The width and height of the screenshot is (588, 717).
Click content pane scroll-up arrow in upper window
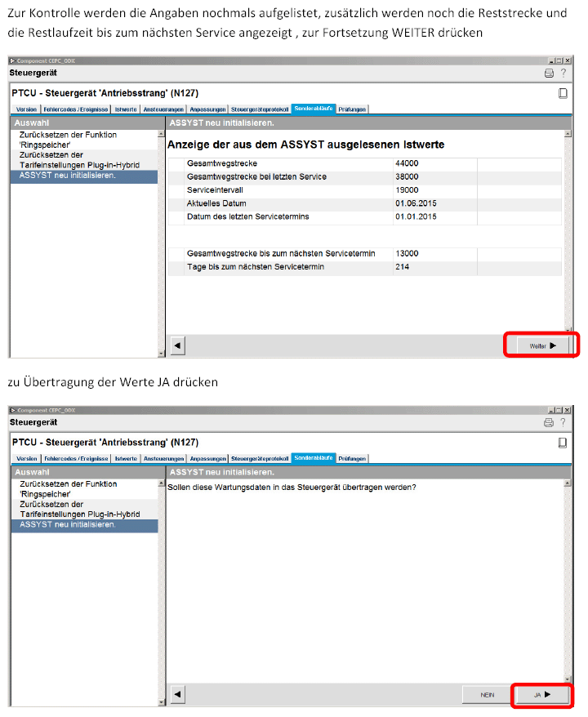pyautogui.click(x=568, y=134)
